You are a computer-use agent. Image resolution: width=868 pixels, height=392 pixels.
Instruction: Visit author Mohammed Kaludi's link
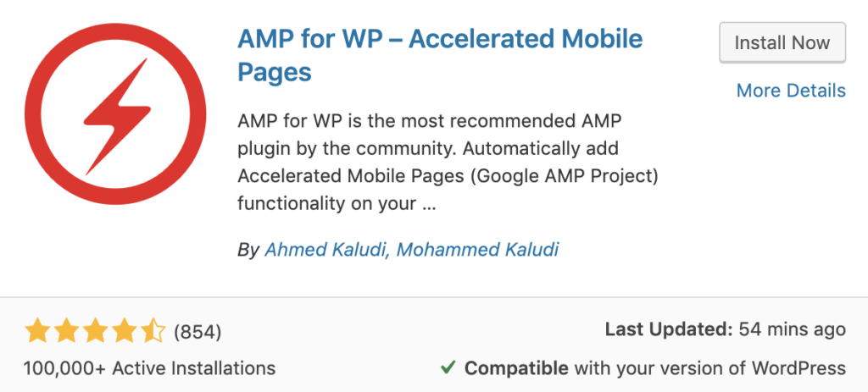point(478,250)
